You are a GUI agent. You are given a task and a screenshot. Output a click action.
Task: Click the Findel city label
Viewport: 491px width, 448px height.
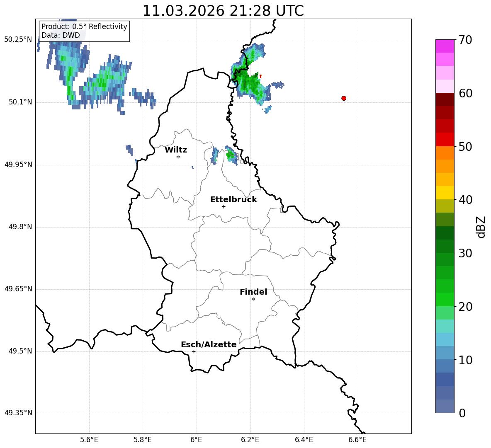(x=253, y=292)
